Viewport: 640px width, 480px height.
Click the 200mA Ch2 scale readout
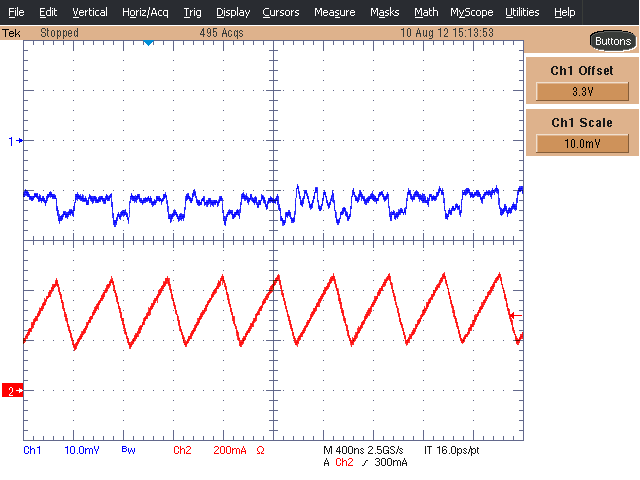pyautogui.click(x=230, y=450)
